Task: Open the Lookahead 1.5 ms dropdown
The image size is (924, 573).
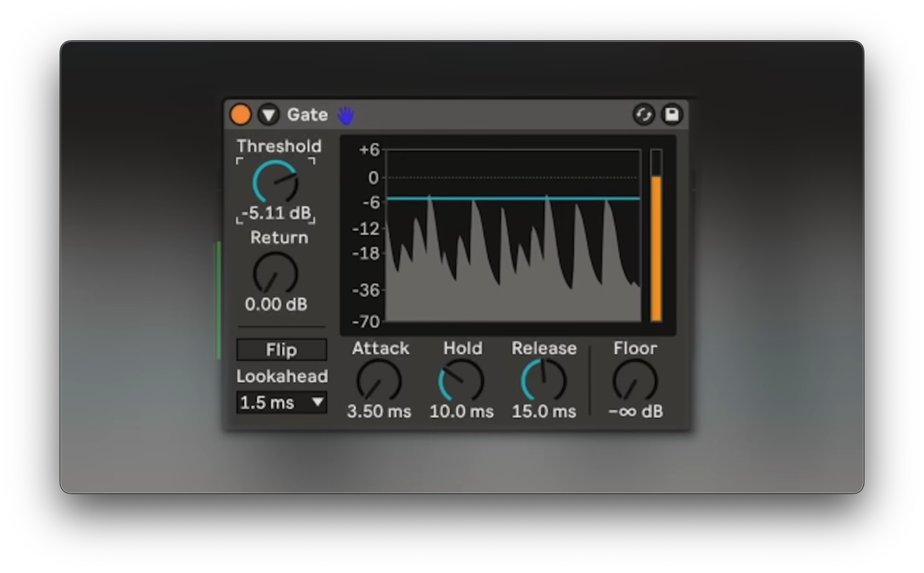Action: pyautogui.click(x=281, y=403)
